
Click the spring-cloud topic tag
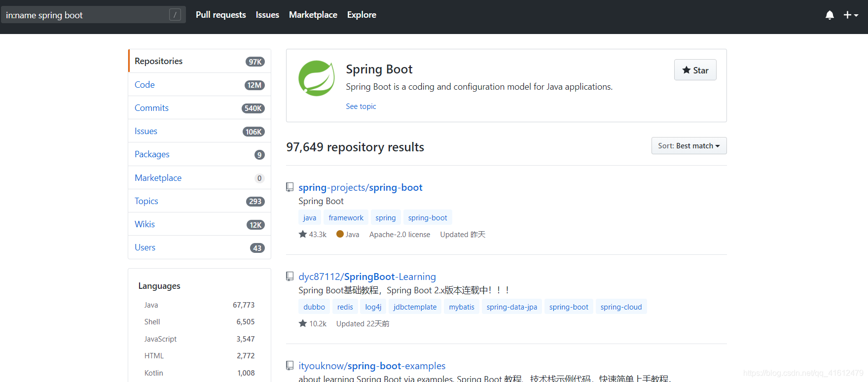click(x=621, y=307)
